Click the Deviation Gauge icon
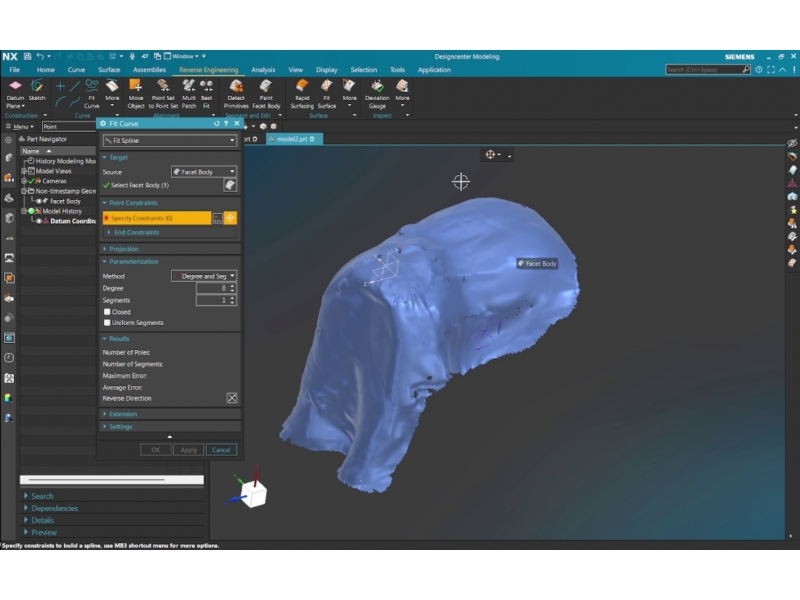This screenshot has height=600, width=800. click(377, 92)
